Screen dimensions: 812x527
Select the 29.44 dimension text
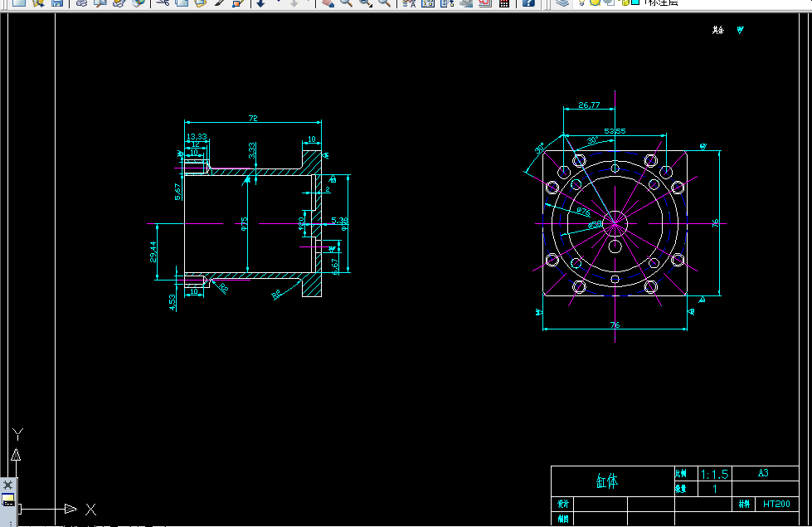153,251
